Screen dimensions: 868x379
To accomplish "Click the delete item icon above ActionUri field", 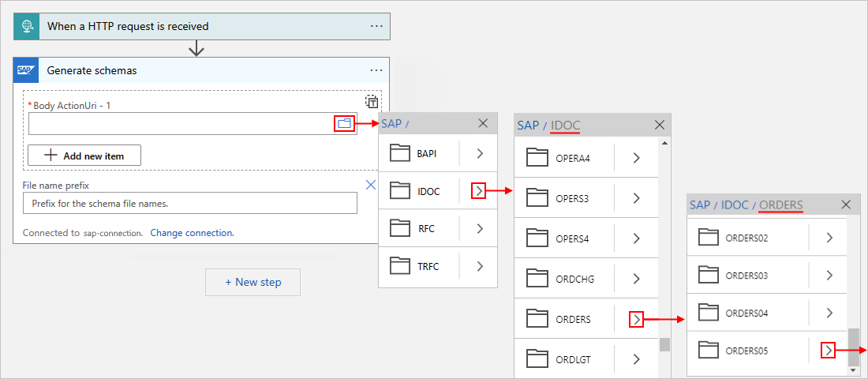I will pos(371,101).
